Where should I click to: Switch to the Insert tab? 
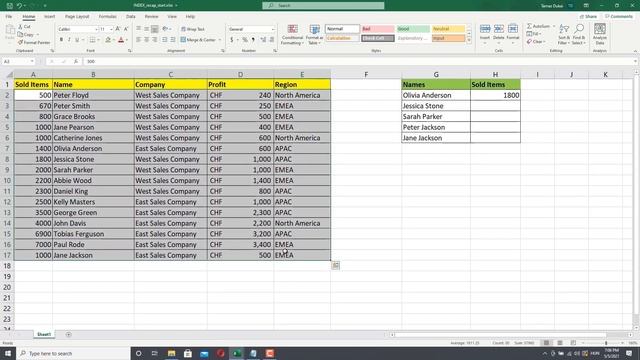pyautogui.click(x=49, y=16)
